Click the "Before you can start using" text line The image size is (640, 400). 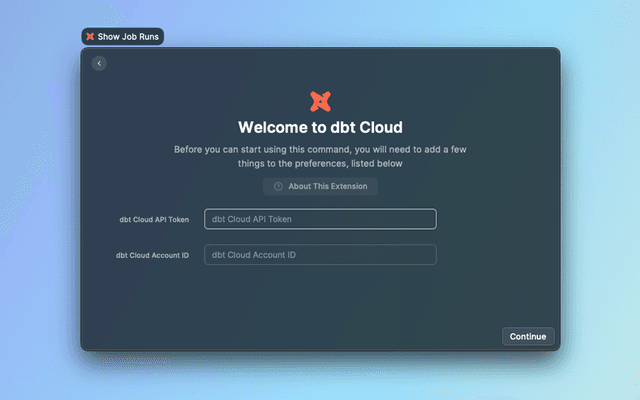click(320, 149)
